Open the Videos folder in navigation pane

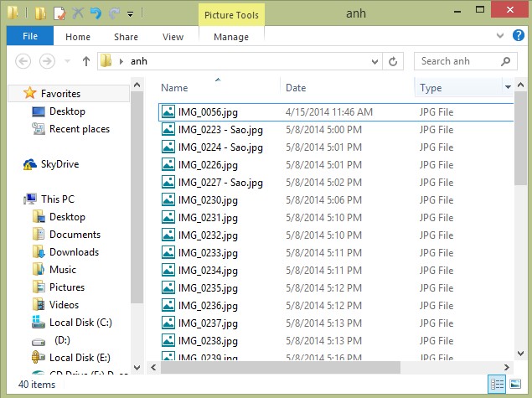click(64, 305)
